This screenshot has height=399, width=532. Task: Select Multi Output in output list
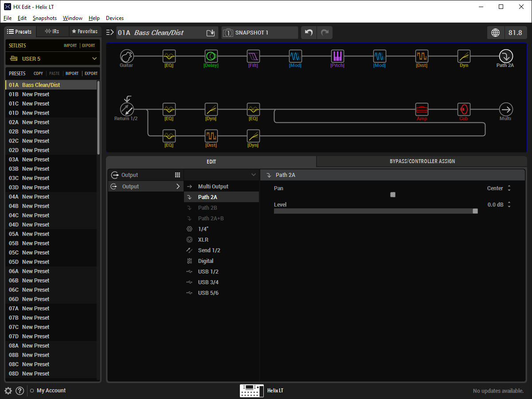click(x=221, y=187)
